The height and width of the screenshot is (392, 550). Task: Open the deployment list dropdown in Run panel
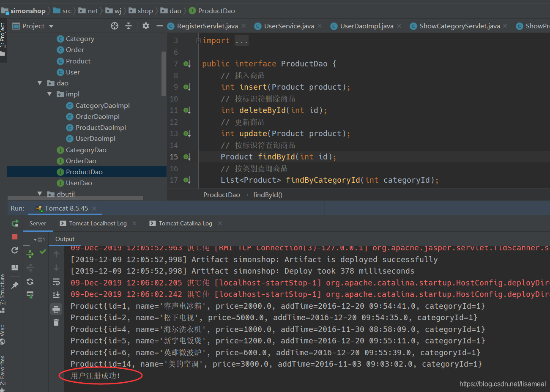coord(39,239)
